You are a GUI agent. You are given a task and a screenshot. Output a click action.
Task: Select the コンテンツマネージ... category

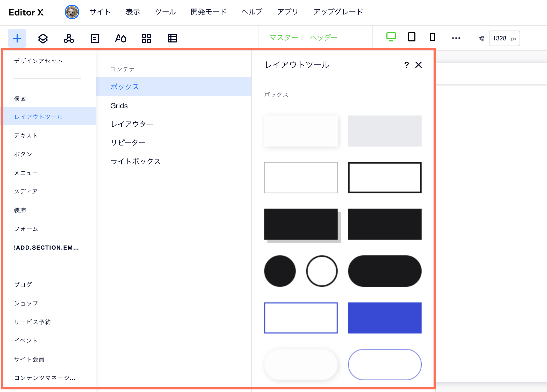tap(45, 378)
